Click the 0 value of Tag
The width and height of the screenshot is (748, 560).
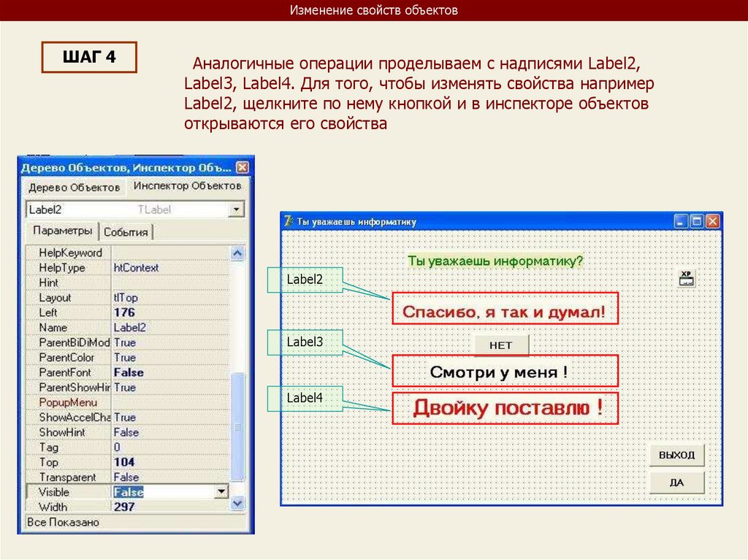(x=117, y=447)
